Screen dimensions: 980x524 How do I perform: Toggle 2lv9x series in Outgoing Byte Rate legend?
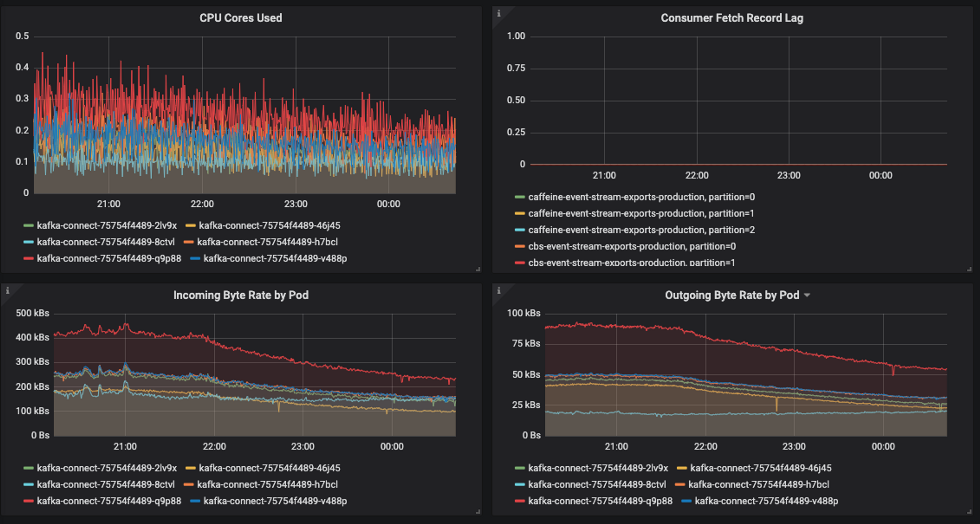(x=598, y=468)
